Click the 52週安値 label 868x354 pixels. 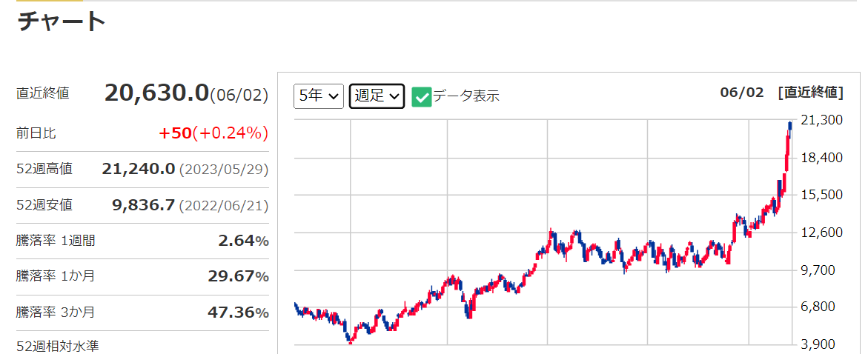tap(44, 205)
